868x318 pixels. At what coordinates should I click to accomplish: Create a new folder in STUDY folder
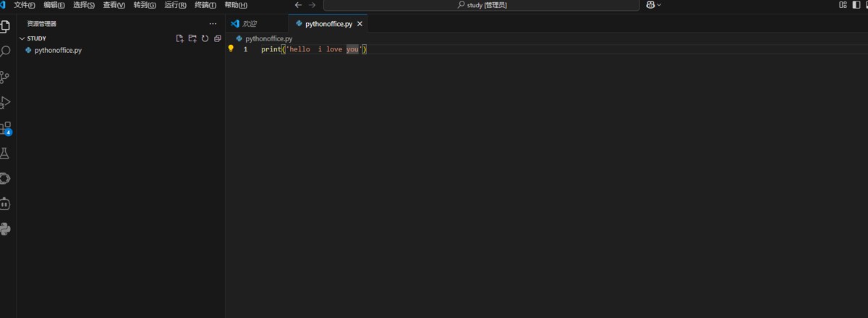click(x=192, y=38)
